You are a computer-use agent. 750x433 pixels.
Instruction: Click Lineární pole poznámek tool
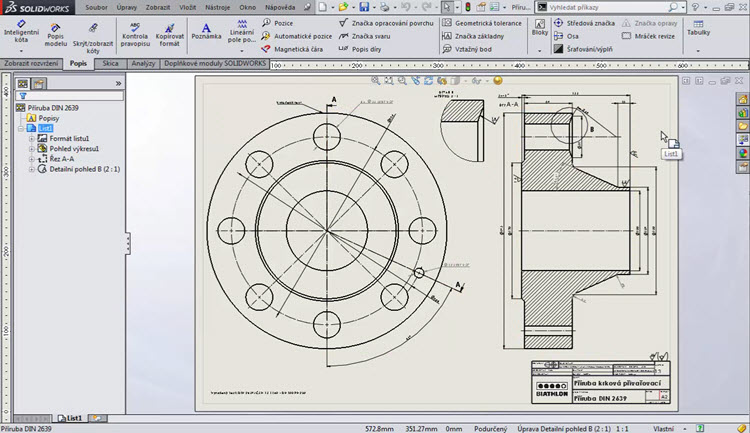[x=242, y=32]
